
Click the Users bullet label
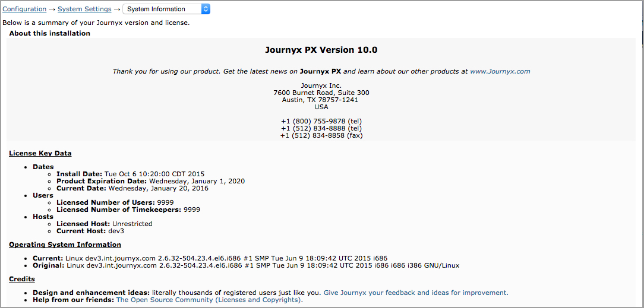(x=43, y=196)
